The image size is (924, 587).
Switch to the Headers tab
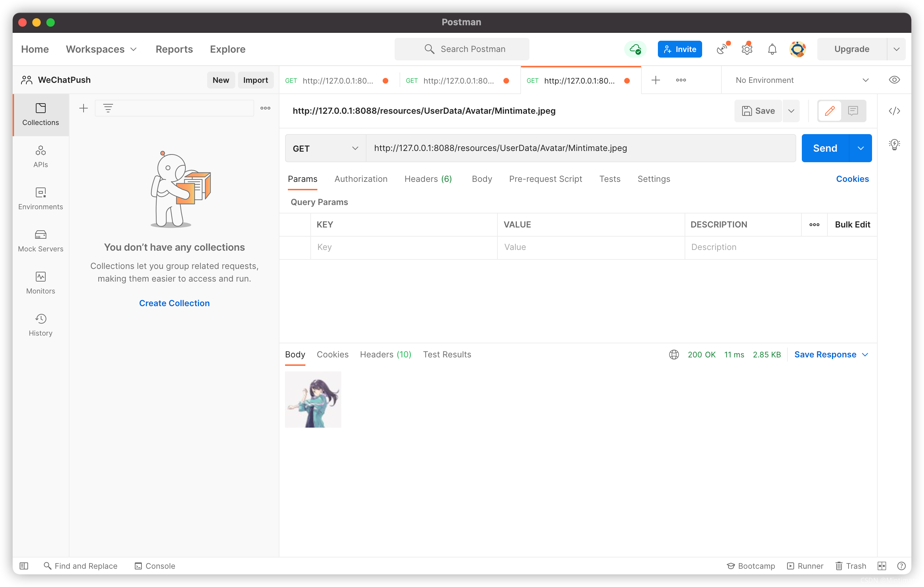(428, 178)
